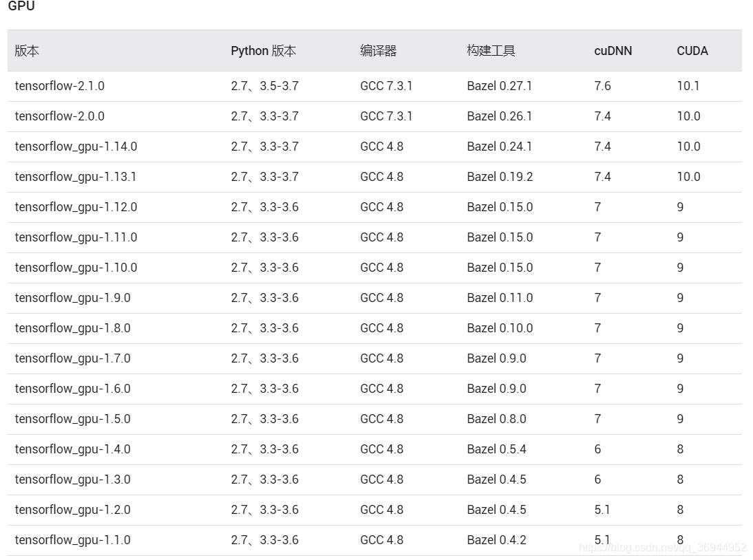Click the tensorflow_gpu-1.4.0 cell
Viewport: 753px width, 560px height.
[72, 449]
